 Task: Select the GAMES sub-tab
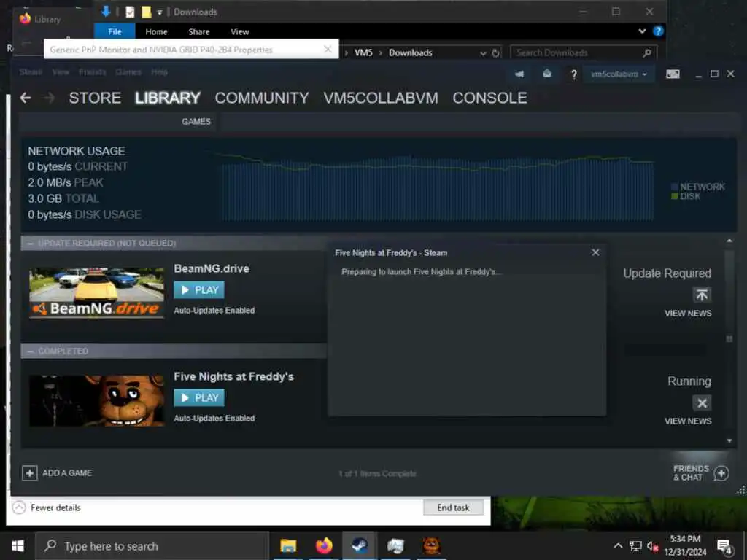[x=196, y=122]
